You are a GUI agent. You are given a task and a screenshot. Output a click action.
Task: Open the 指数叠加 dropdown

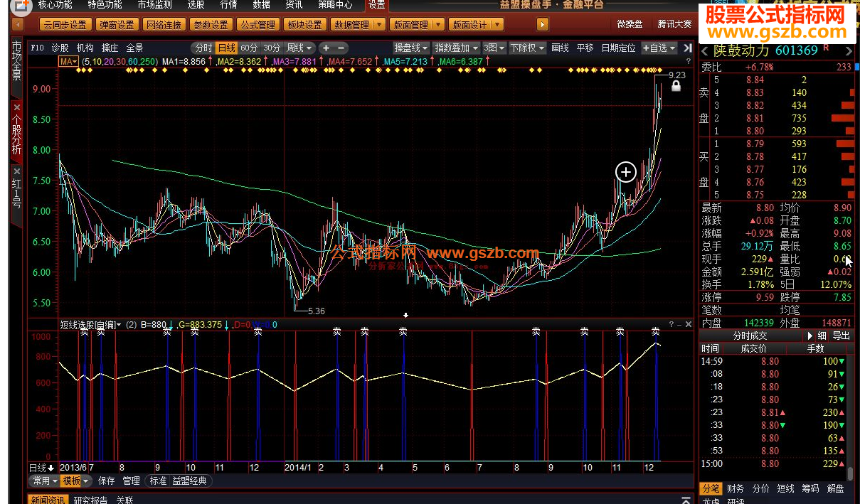pos(456,48)
